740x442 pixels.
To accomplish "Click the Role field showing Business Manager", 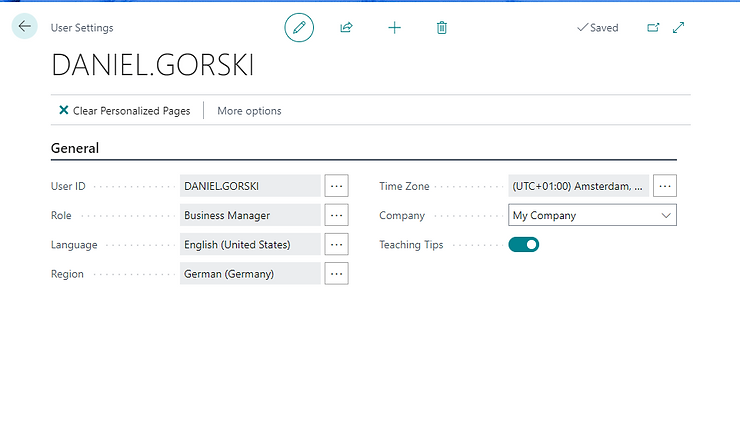I will click(250, 215).
